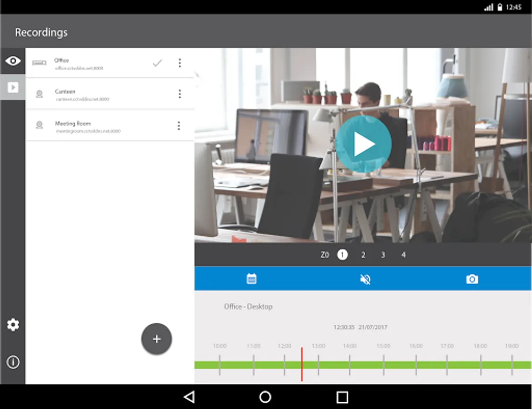Tap signal strength status icon
This screenshot has height=409, width=532.
click(488, 7)
